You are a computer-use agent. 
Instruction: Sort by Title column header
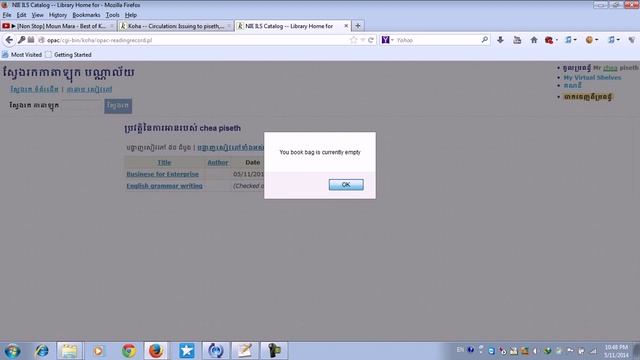164,162
